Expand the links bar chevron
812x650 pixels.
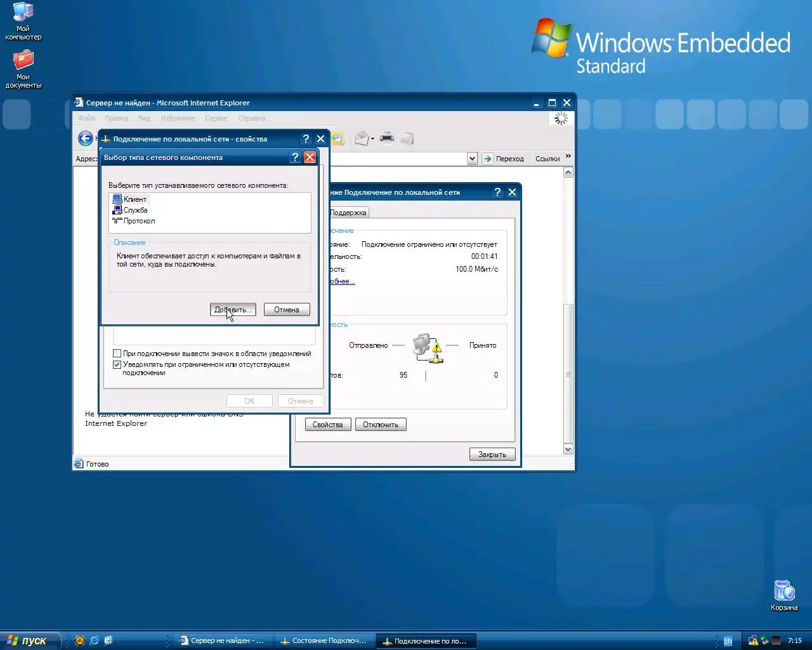pos(568,156)
